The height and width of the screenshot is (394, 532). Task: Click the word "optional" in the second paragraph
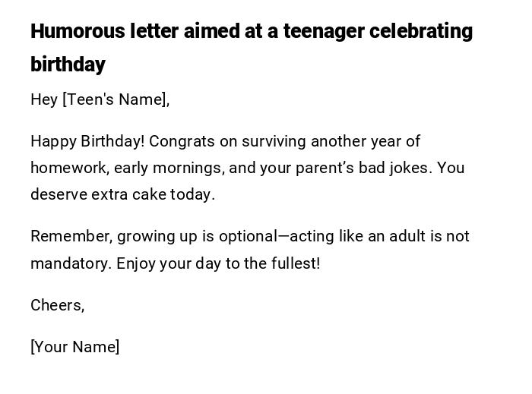click(x=248, y=236)
